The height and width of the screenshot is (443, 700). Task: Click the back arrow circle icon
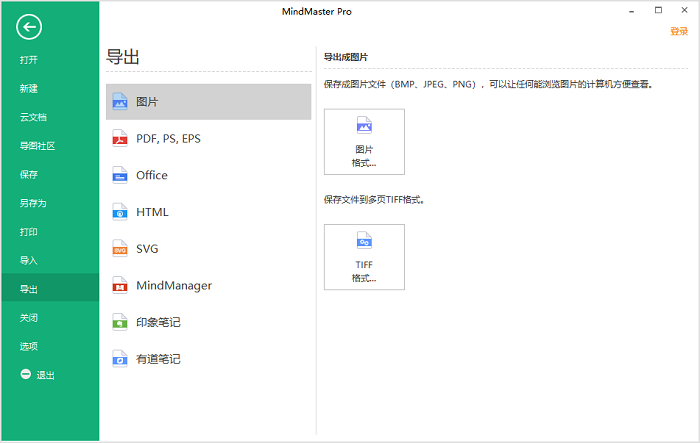pos(29,27)
